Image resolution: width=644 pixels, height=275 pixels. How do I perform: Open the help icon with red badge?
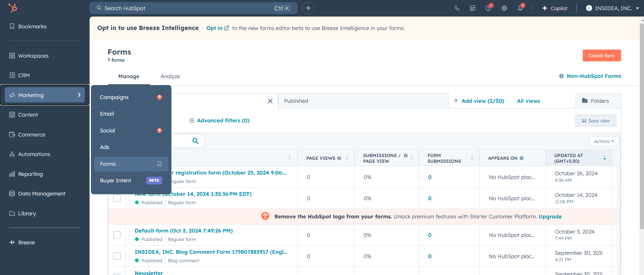[488, 8]
